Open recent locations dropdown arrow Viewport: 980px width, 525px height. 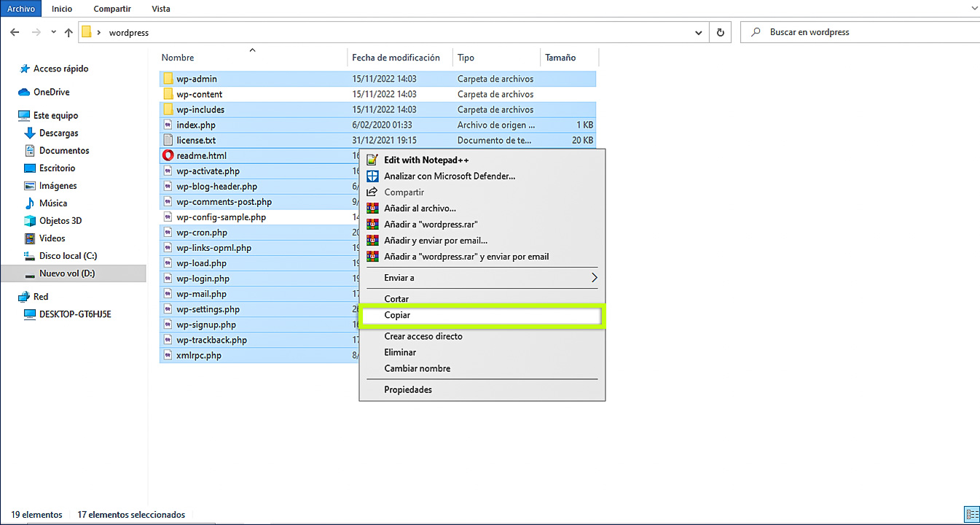click(54, 33)
